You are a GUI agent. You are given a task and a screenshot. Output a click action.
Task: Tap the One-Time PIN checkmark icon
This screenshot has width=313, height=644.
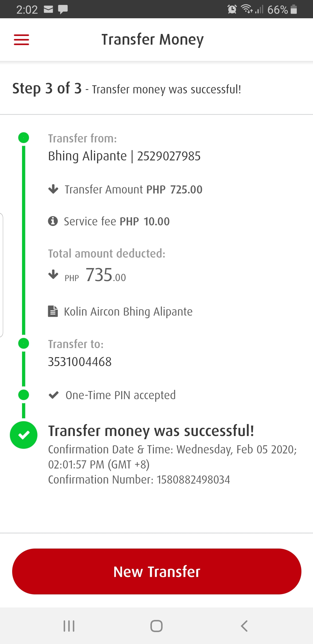click(x=54, y=395)
